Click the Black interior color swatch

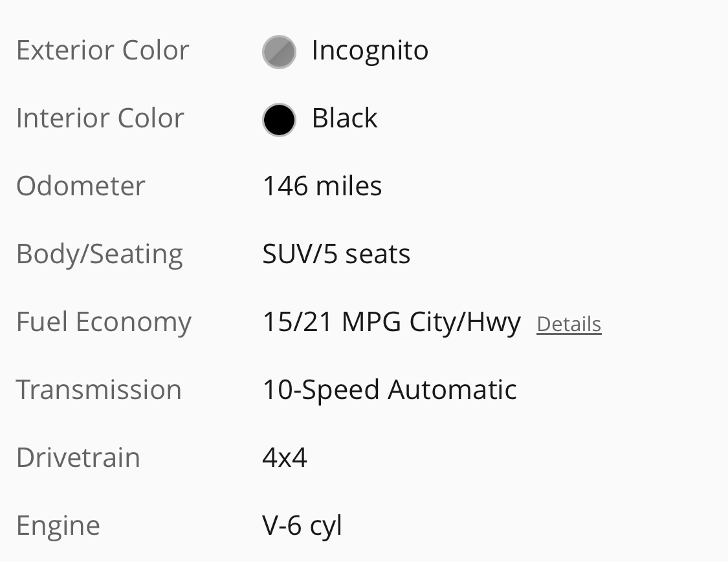tap(279, 120)
